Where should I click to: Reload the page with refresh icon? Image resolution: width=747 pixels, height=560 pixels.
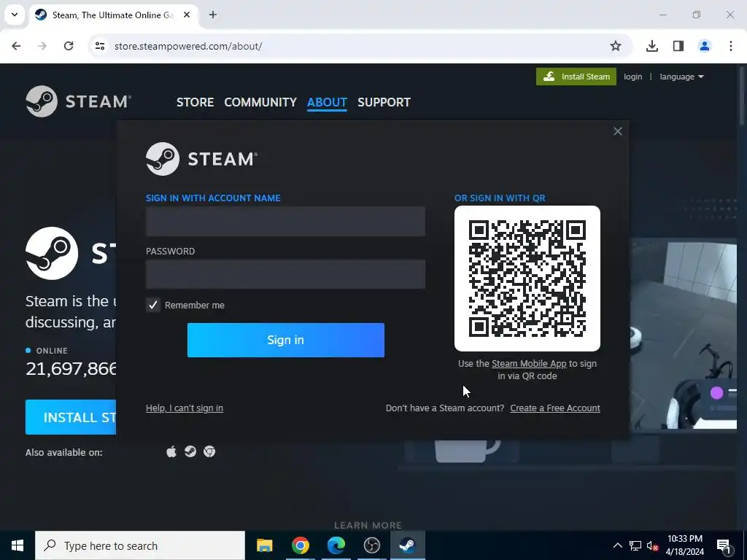pos(69,46)
